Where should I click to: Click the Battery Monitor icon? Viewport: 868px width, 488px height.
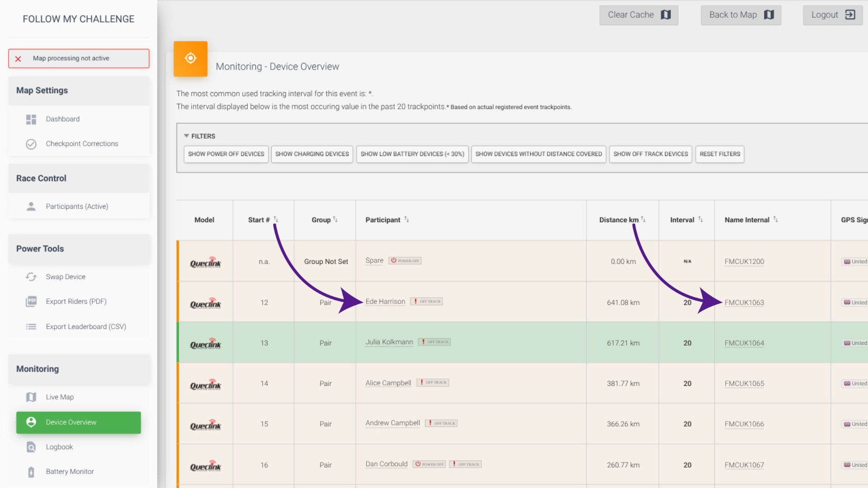tap(31, 472)
